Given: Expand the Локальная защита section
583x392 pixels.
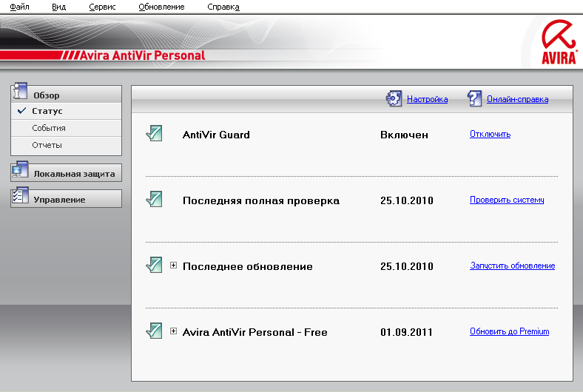Looking at the screenshot, I should 66,173.
